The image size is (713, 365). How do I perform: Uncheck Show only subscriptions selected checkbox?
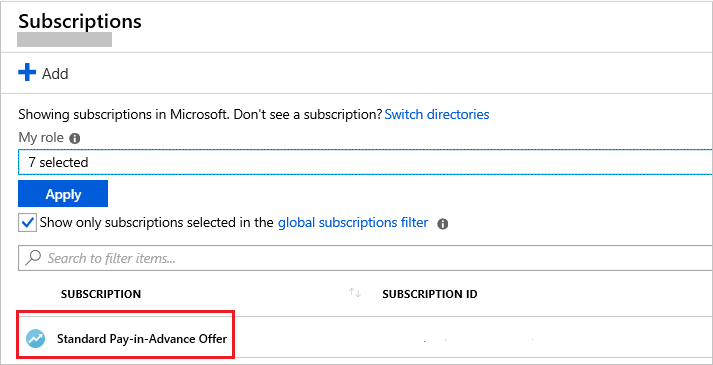(27, 223)
